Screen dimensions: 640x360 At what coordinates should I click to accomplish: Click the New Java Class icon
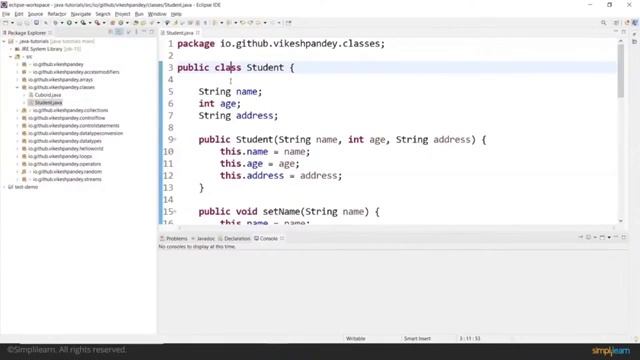[x=120, y=23]
